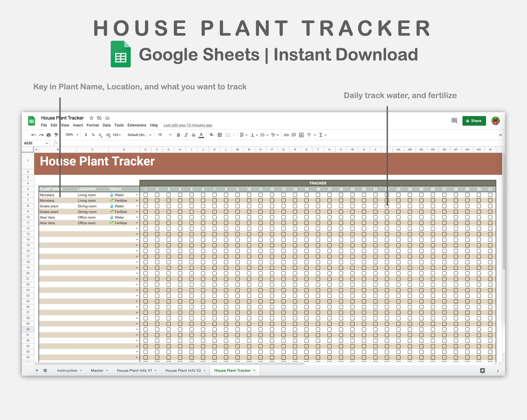
Task: Open the Fill color picker
Action: 212,135
